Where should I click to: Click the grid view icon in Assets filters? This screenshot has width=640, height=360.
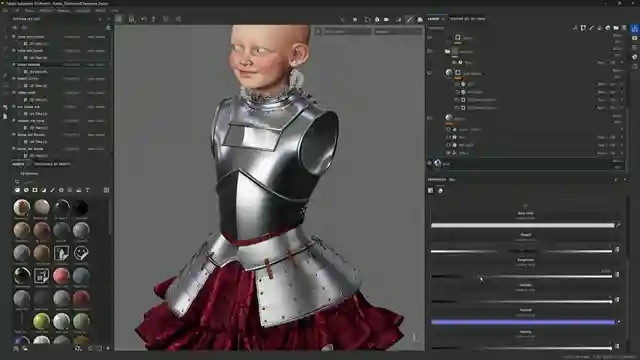(x=106, y=190)
